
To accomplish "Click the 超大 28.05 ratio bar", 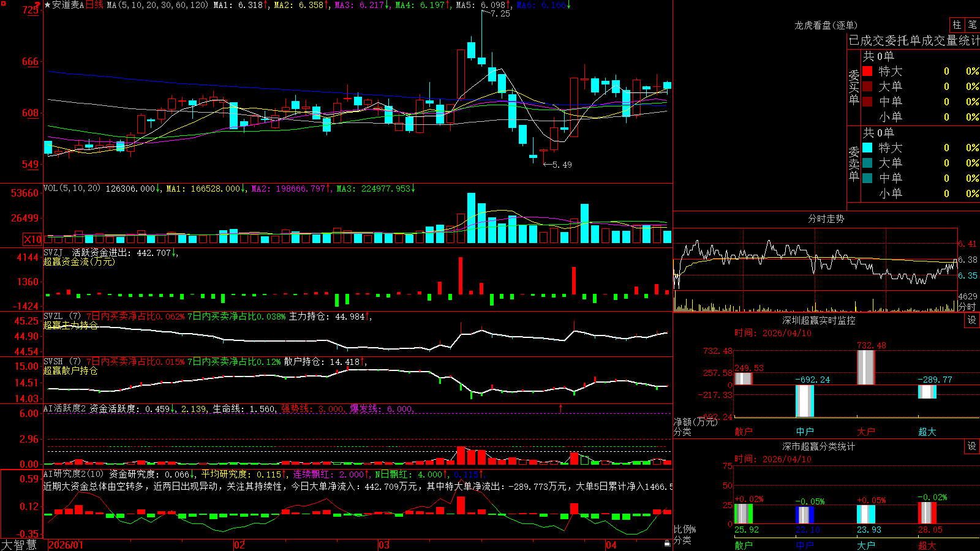I will click(x=927, y=513).
